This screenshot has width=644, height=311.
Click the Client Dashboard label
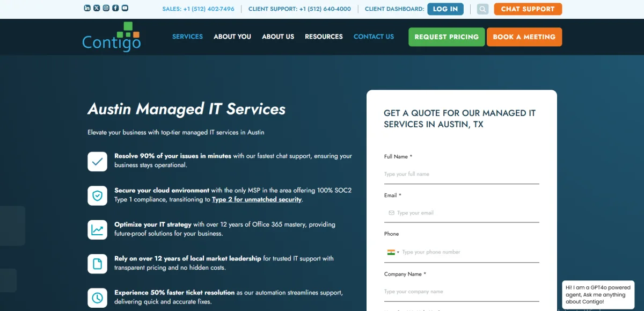(x=394, y=9)
